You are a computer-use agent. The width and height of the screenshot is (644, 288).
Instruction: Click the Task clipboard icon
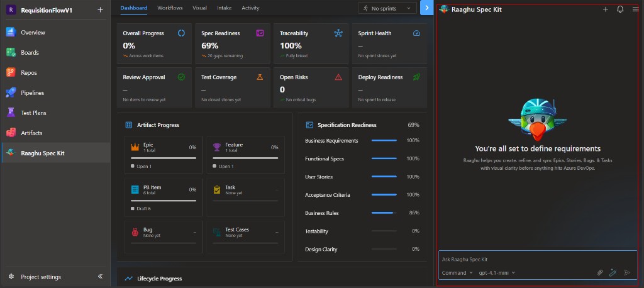tap(217, 190)
